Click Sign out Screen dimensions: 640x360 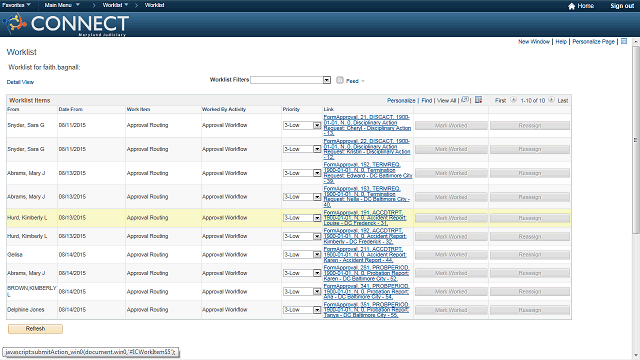tap(622, 6)
